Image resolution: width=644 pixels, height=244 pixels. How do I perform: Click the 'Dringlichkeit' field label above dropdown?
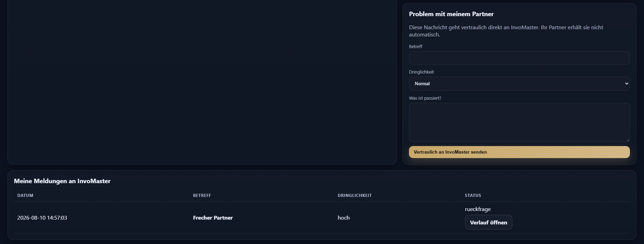coord(421,72)
